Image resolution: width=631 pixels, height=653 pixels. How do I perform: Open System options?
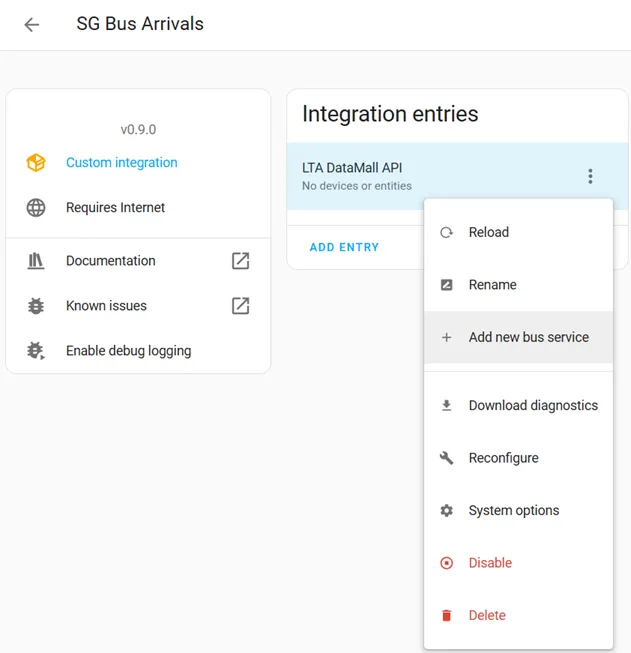click(518, 510)
